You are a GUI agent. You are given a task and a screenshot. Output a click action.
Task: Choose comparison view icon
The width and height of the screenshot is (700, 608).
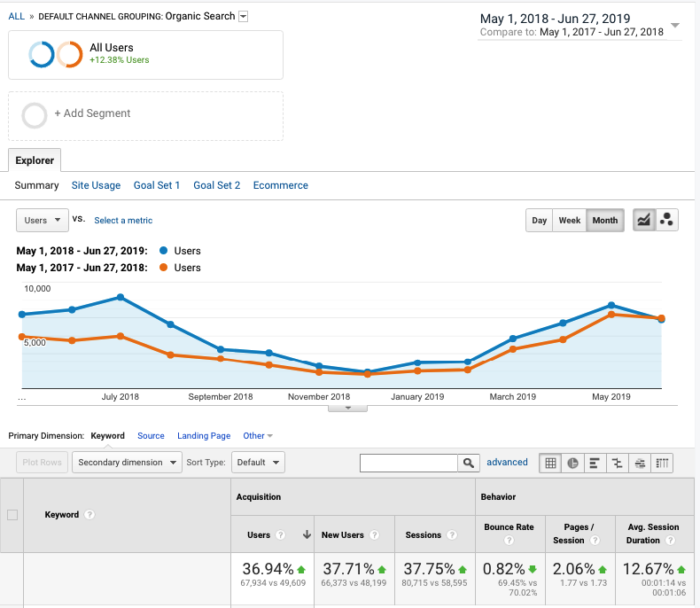coord(618,463)
